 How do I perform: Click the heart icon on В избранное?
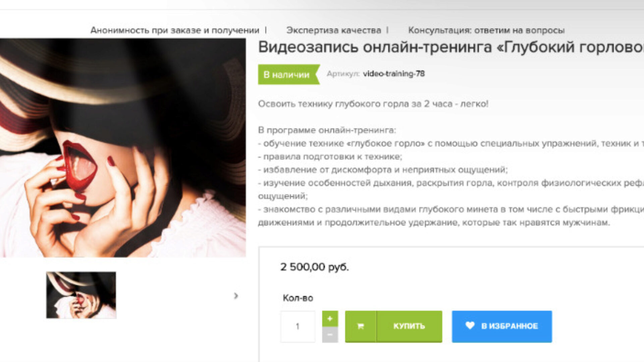pos(470,325)
